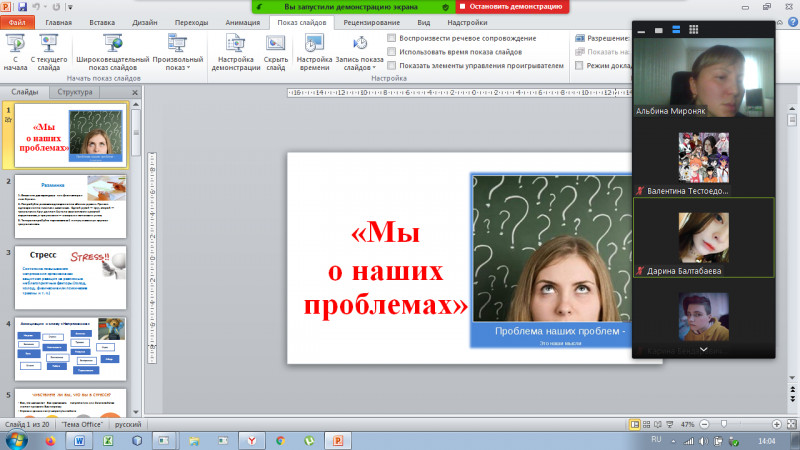Switch to Структура outline tab
This screenshot has width=800, height=450.
[x=75, y=91]
